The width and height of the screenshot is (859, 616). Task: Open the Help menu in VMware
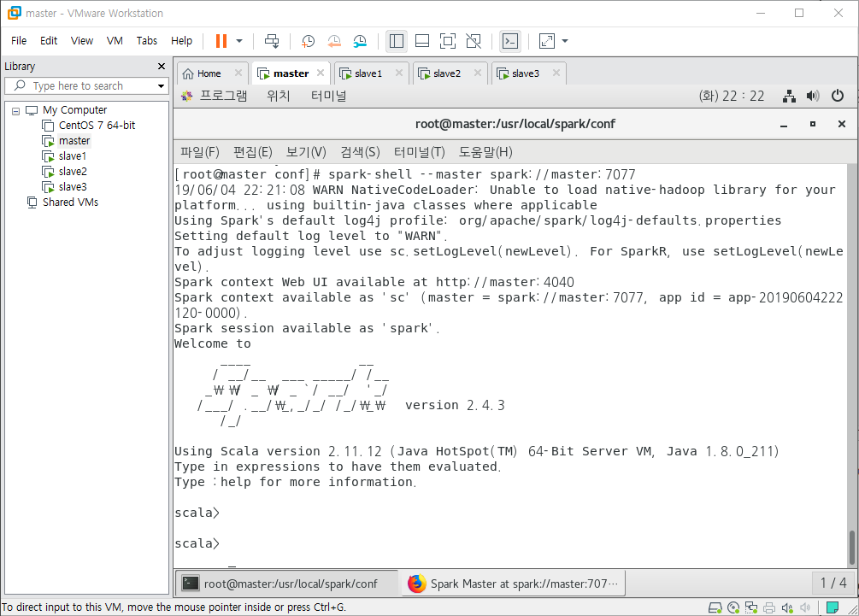click(181, 40)
